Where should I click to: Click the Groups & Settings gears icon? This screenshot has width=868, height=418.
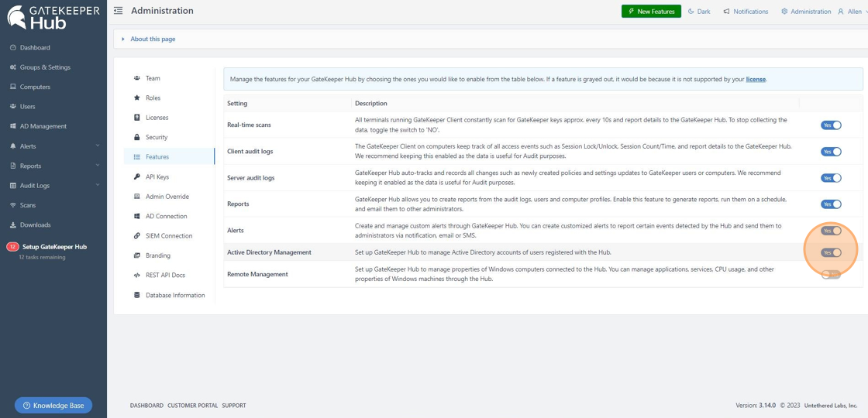click(x=13, y=67)
